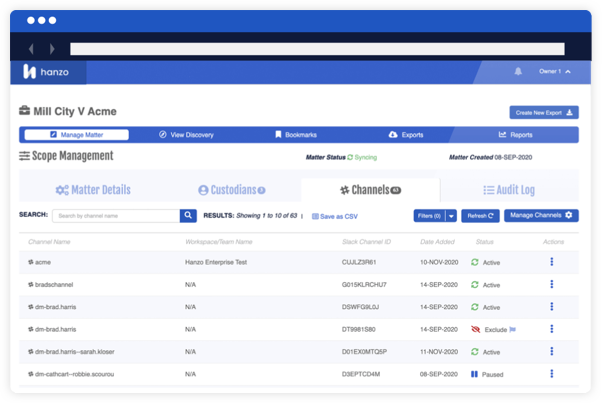Click the Slack Channel ID column header

(366, 242)
